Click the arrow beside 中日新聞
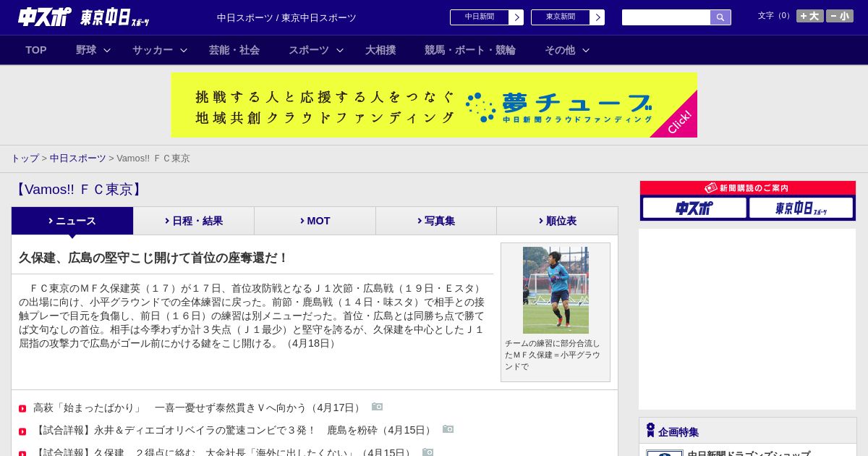This screenshot has width=868, height=456. tap(516, 17)
